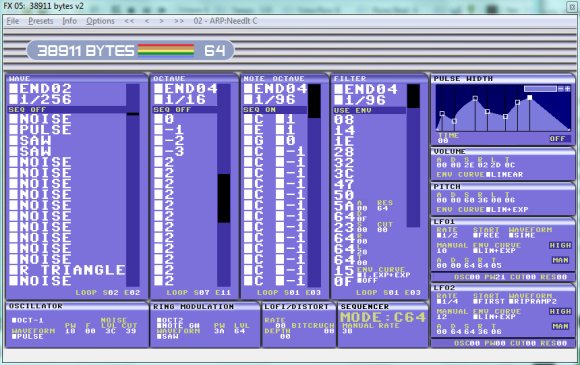Open the 1/256 rate selector in Wave panel
This screenshot has width=580, height=365.
point(41,99)
